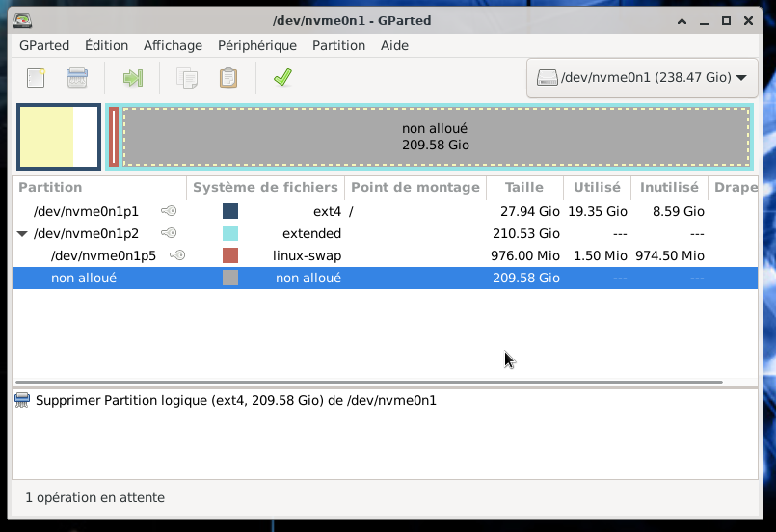
Task: Open the /dev/nvme0n1 device selector dropdown
Action: click(x=642, y=78)
